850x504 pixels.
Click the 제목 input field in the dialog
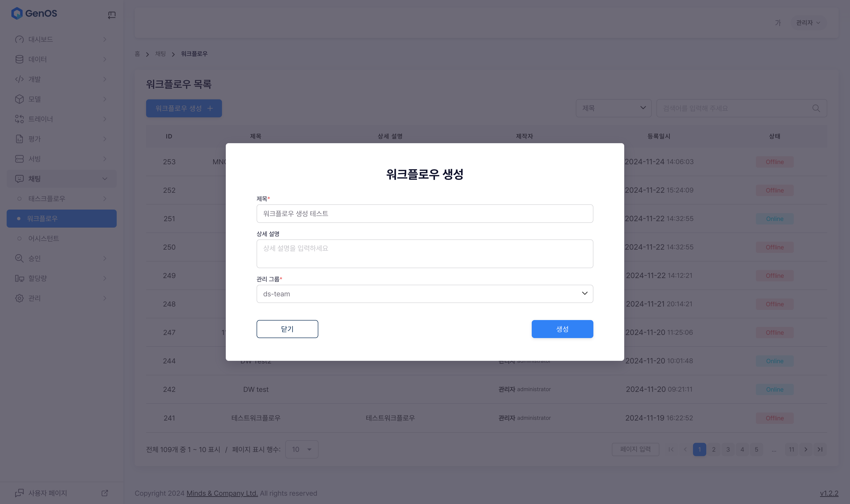coord(425,214)
